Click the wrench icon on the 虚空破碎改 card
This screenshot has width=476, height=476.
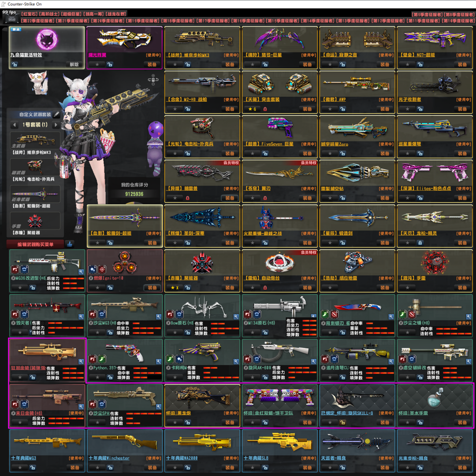tap(469, 362)
